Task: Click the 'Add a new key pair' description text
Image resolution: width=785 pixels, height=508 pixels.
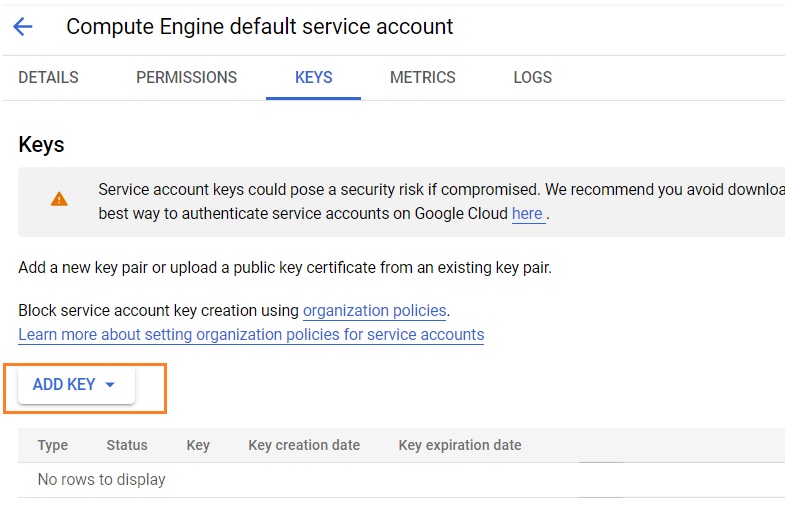Action: (285, 268)
